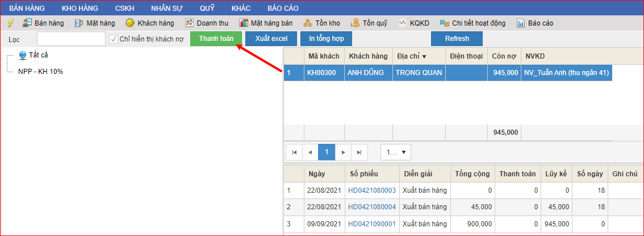Go to first page of pager
Screen dimensions: 644x236
coord(294,152)
